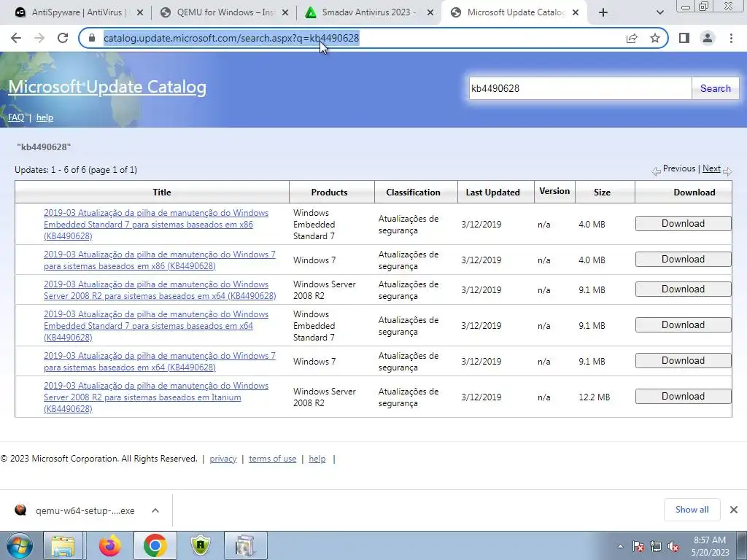Expand the tab search dropdown
This screenshot has height=560, width=747.
coord(659,13)
